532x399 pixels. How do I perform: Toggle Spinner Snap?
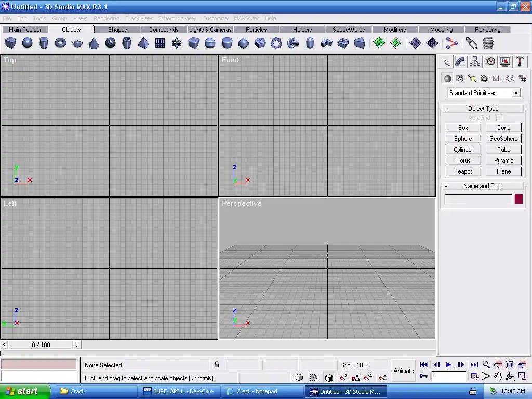coord(383,377)
